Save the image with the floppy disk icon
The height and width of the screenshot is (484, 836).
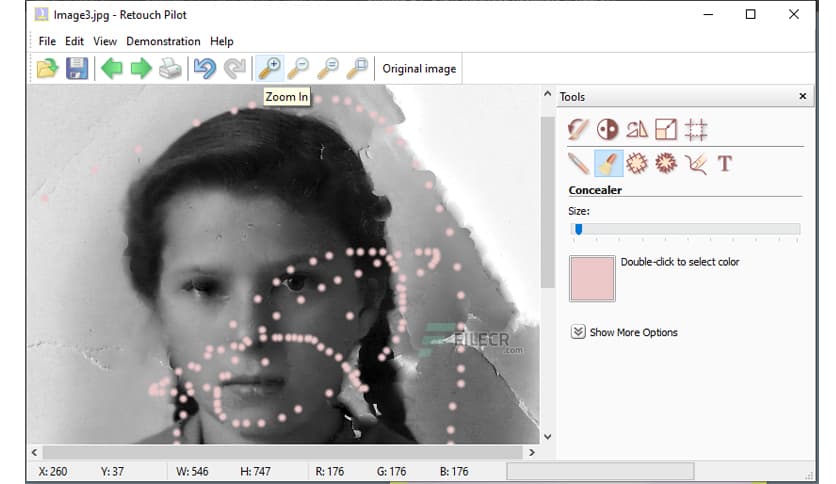(77, 68)
